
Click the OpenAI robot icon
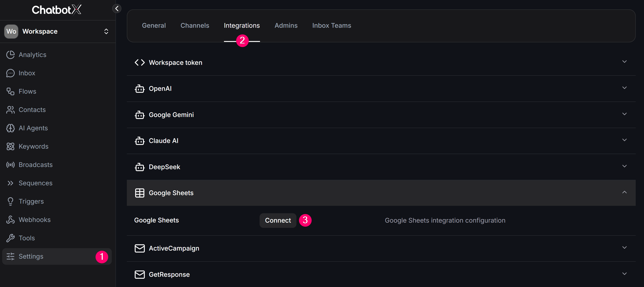(x=139, y=88)
